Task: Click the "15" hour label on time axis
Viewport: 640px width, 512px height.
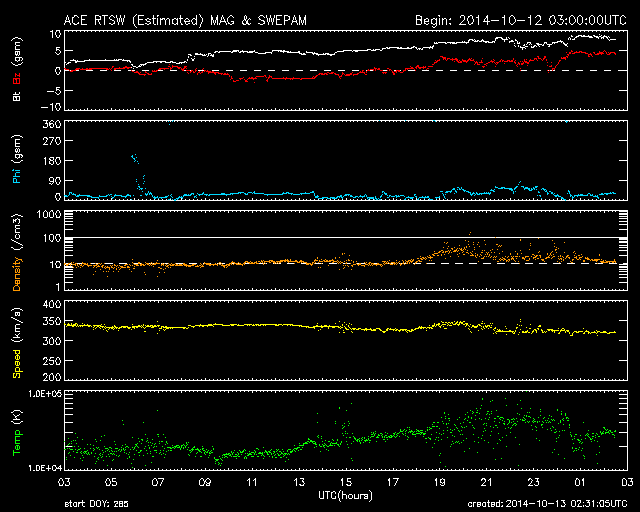Action: [x=346, y=482]
